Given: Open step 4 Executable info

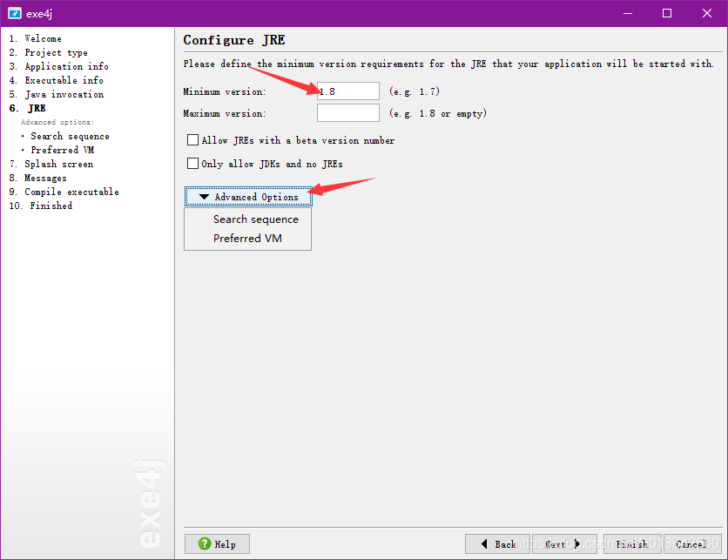Looking at the screenshot, I should pyautogui.click(x=57, y=80).
